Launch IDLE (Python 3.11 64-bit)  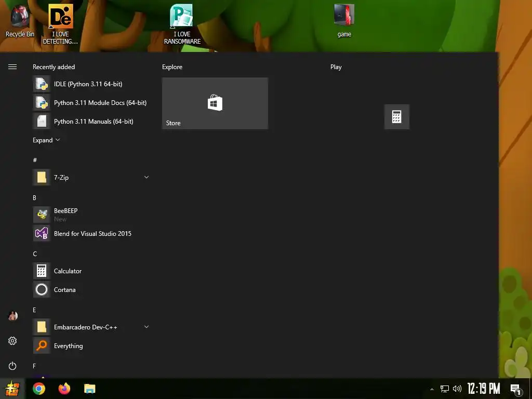[x=91, y=84]
